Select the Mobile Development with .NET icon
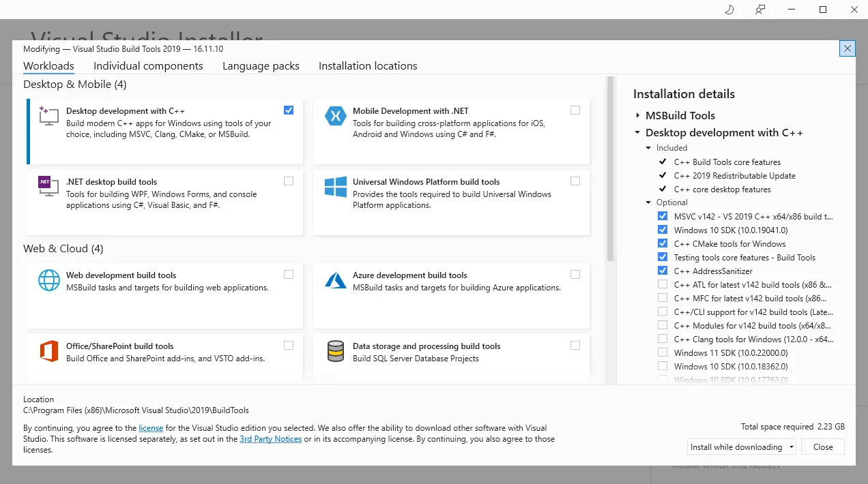868x484 pixels. (x=335, y=116)
